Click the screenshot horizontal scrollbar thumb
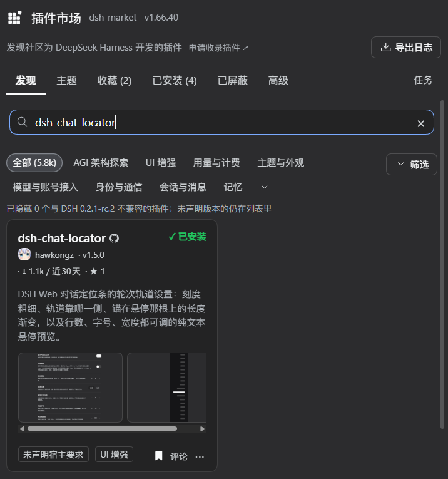Viewport: 448px width, 479px height. pos(102,428)
